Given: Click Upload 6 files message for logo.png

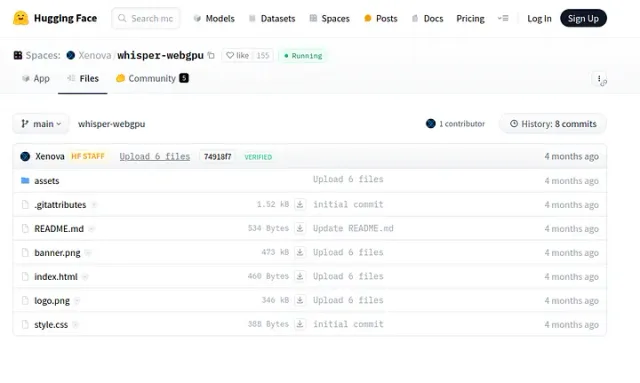Looking at the screenshot, I should coord(348,300).
